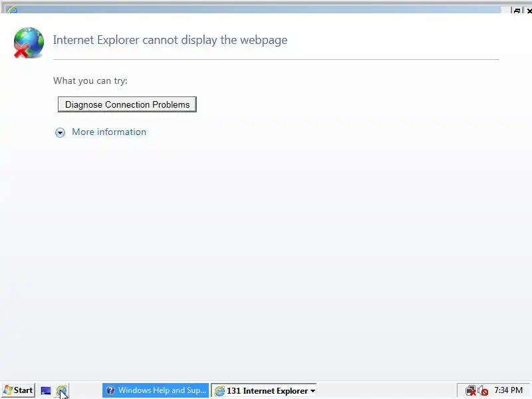Click the network disconnected tray icon
This screenshot has height=399, width=532.
[470, 391]
